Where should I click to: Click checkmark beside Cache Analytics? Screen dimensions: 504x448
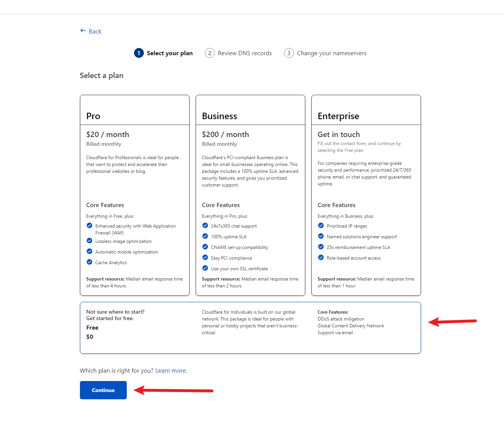click(89, 262)
